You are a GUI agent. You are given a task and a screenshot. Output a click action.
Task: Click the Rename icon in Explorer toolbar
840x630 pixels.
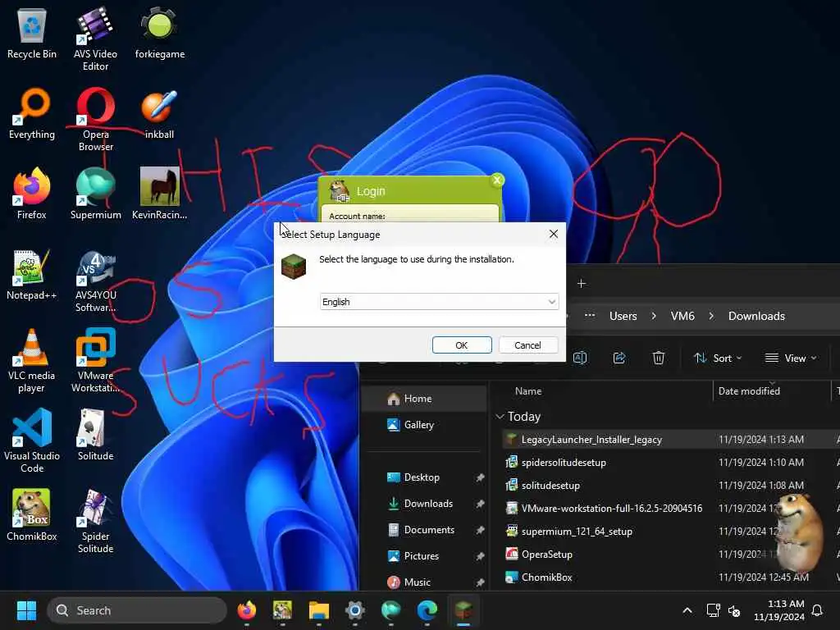[x=580, y=358]
